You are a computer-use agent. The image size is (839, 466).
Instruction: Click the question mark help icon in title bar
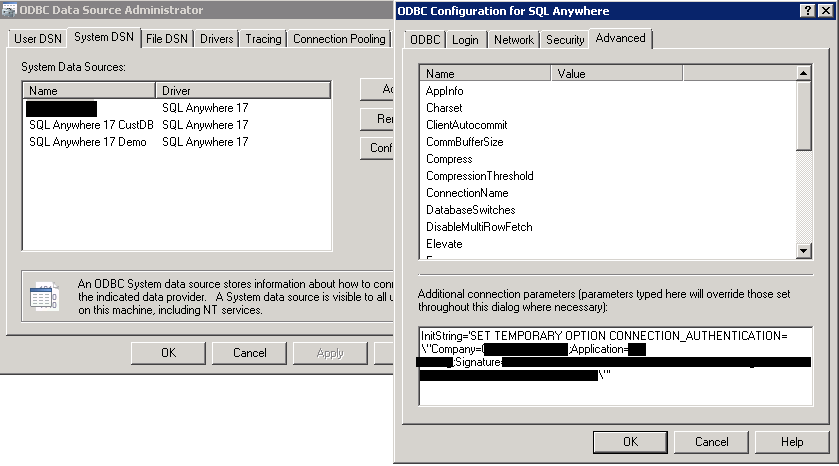click(x=808, y=11)
